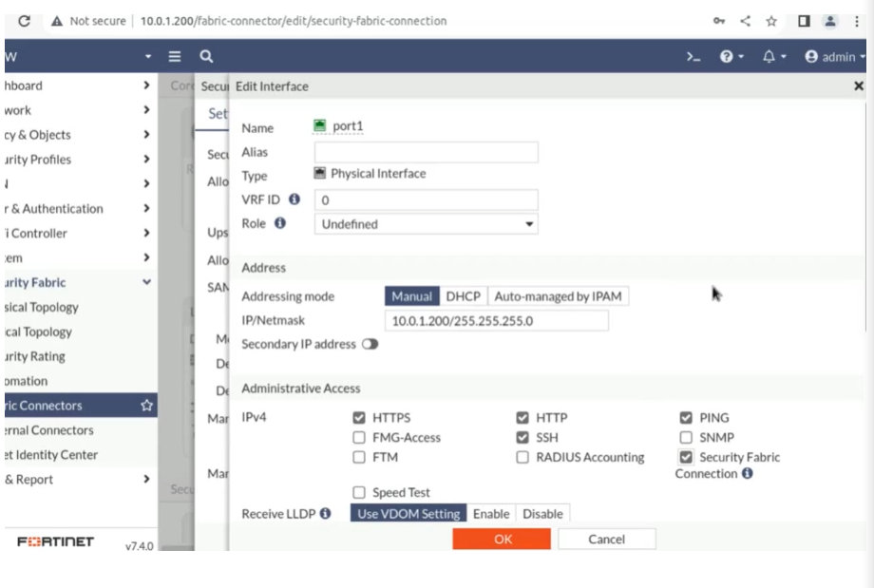The width and height of the screenshot is (874, 588).
Task: Click the VRF ID info icon
Action: (294, 199)
